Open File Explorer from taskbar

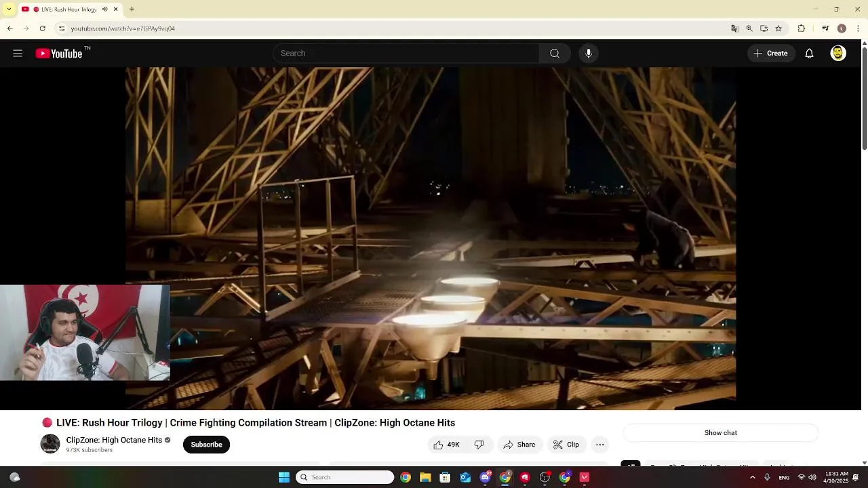(425, 477)
